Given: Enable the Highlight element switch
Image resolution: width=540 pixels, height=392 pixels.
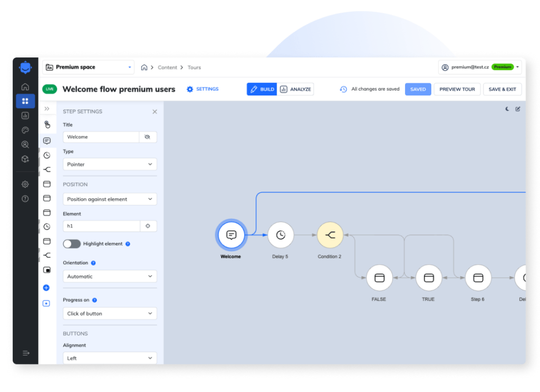Looking at the screenshot, I should pyautogui.click(x=72, y=244).
